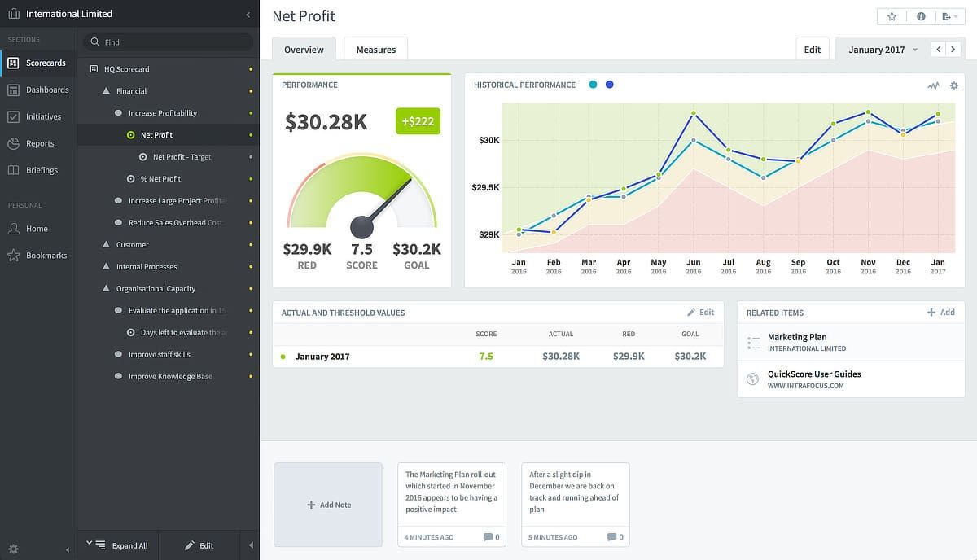
Task: Collapse the Financial tree node
Action: coord(106,91)
